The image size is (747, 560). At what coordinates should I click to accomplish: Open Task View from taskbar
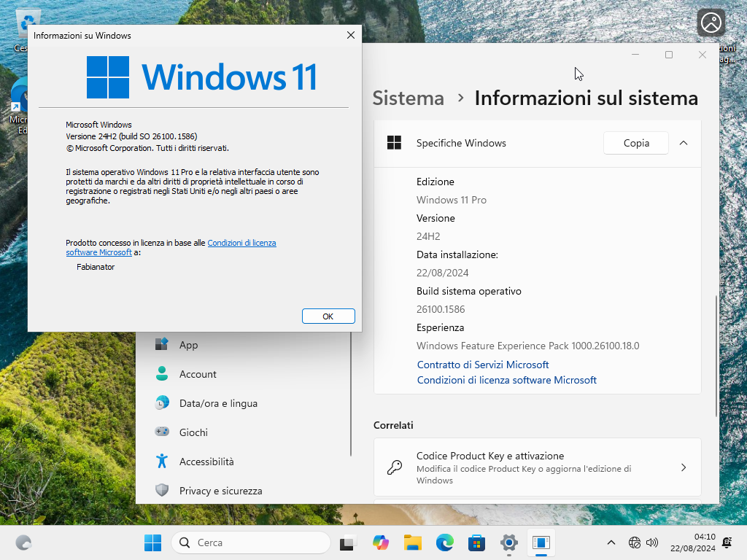pos(348,542)
